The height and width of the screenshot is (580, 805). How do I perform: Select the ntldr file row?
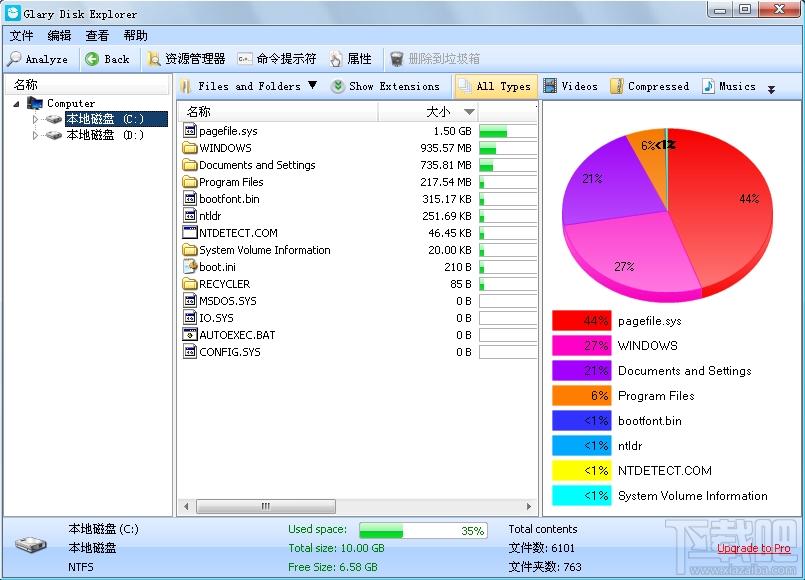tap(358, 216)
